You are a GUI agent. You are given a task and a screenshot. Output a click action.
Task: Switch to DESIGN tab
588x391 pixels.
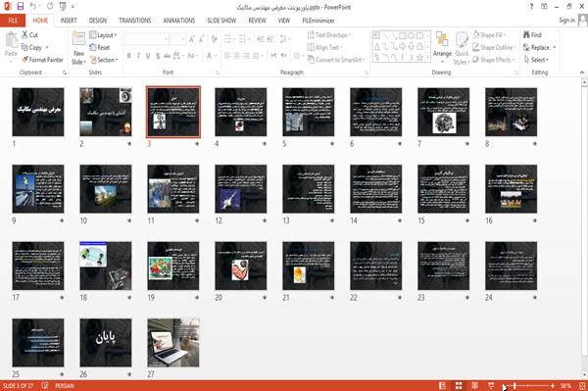[98, 21]
